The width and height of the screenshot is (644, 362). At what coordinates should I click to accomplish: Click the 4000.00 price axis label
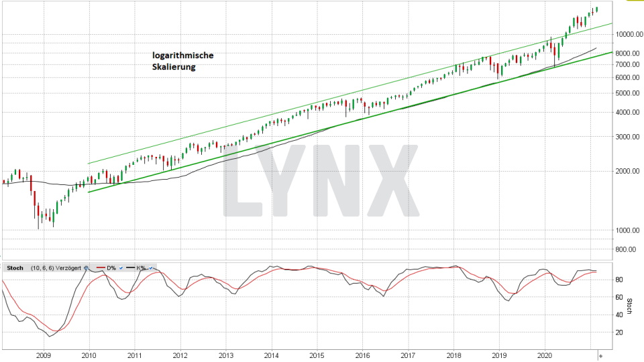627,112
